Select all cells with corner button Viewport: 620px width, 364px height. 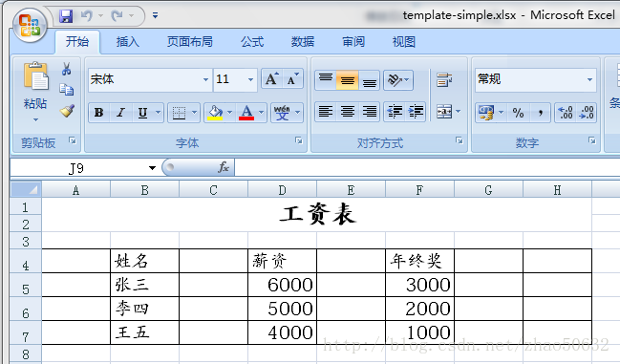click(x=26, y=190)
